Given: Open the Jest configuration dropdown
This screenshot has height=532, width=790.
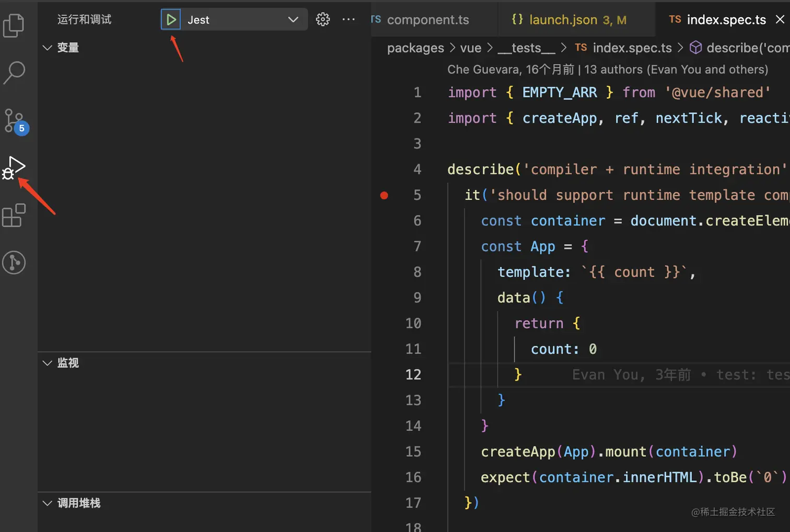Looking at the screenshot, I should click(x=244, y=20).
